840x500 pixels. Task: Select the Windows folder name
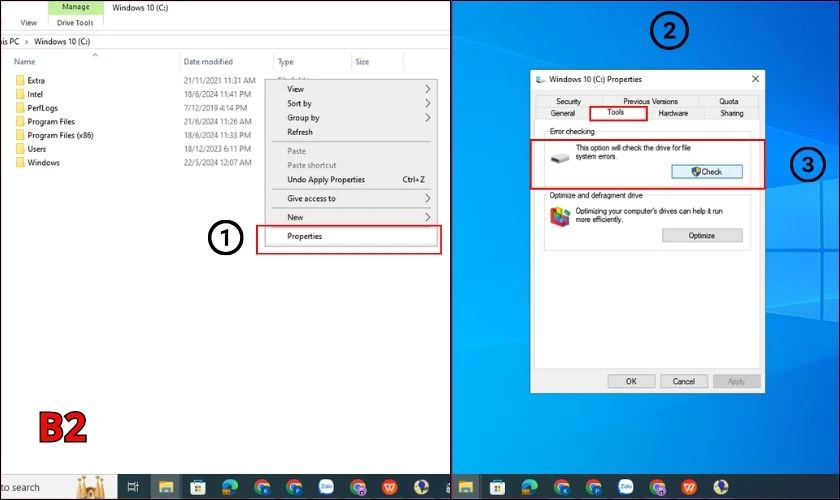pyautogui.click(x=43, y=162)
